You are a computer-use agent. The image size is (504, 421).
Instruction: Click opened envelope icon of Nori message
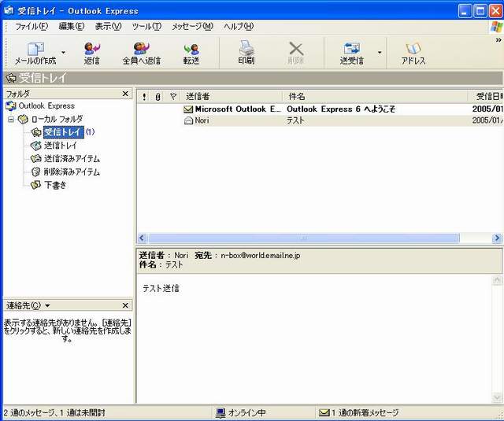point(188,120)
